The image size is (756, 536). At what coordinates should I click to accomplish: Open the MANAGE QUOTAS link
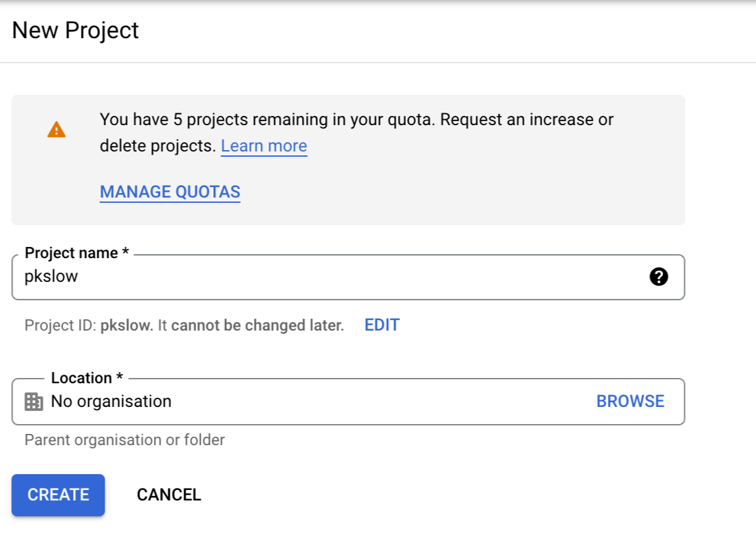coord(170,192)
